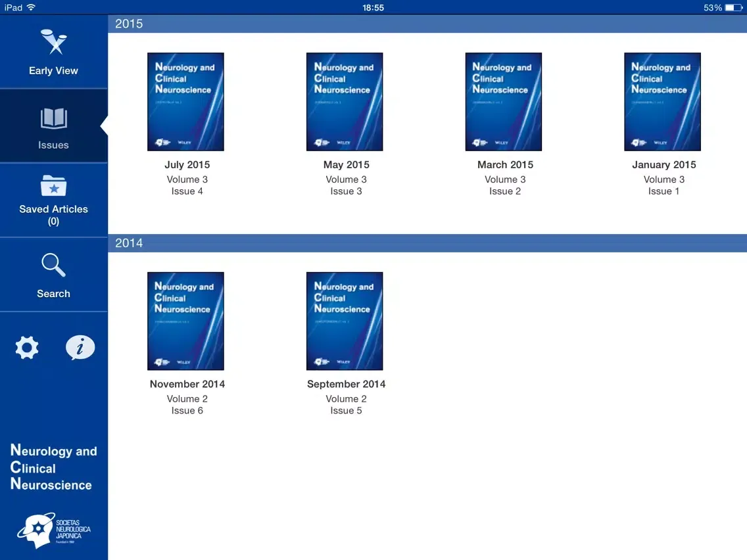Tap the sidebar Neurology and Clinical Neuroscience title
The image size is (747, 560).
(x=53, y=467)
